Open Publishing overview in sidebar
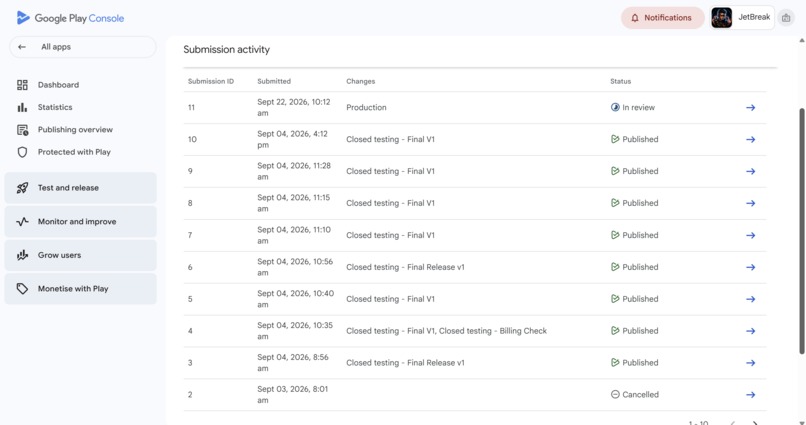The image size is (806, 425). pyautogui.click(x=75, y=130)
